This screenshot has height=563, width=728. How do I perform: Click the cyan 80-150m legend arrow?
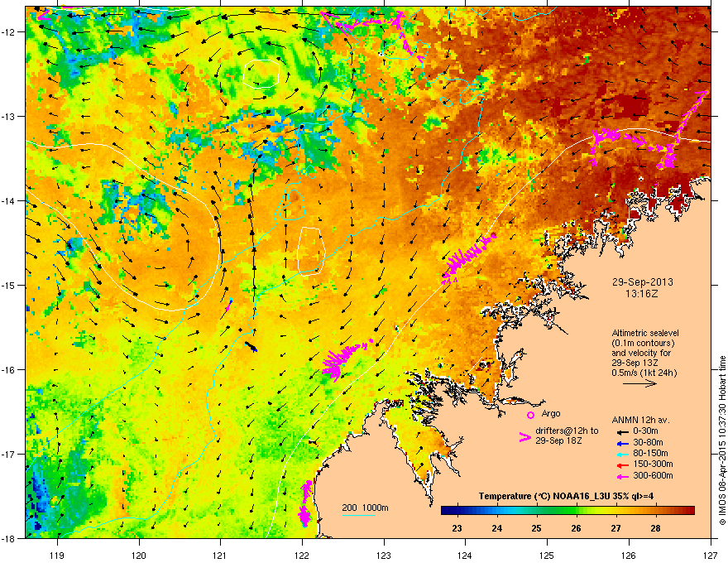[x=622, y=455]
